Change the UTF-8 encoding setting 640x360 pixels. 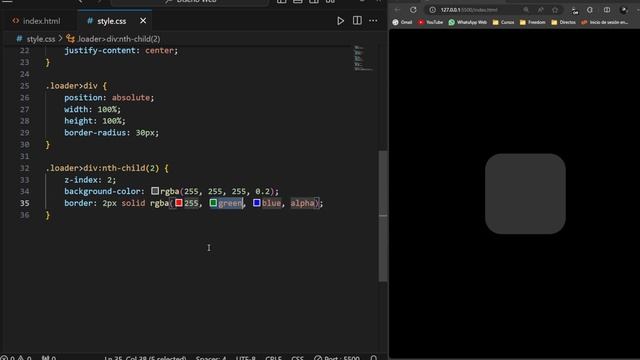point(245,358)
